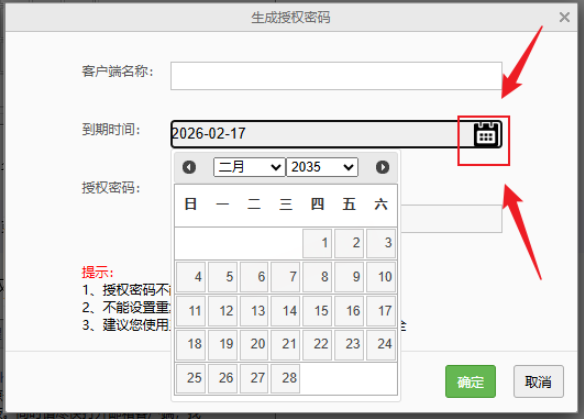The width and height of the screenshot is (584, 419).
Task: Pick date 6 in calendar
Action: pos(254,277)
